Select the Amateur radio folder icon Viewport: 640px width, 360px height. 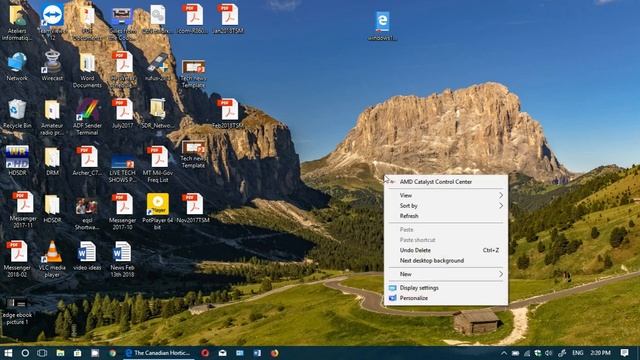click(52, 117)
